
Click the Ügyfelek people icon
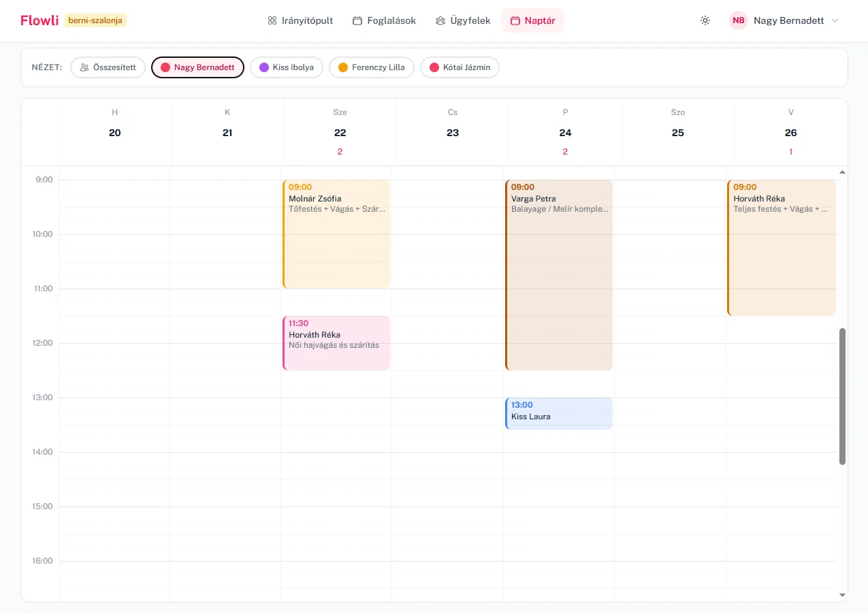coord(440,20)
